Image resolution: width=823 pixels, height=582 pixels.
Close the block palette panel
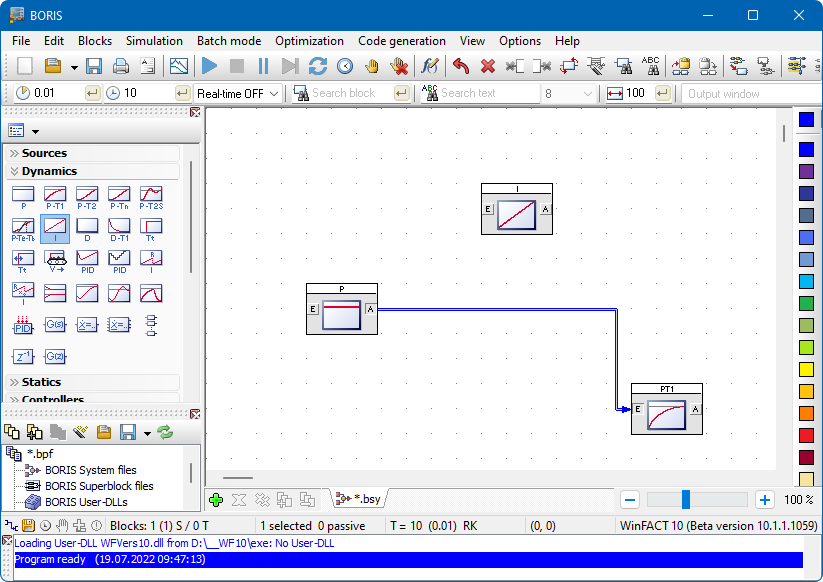pos(195,112)
